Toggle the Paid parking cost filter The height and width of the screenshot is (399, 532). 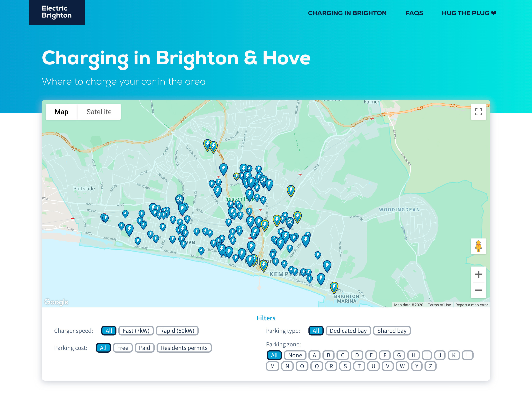pos(144,348)
